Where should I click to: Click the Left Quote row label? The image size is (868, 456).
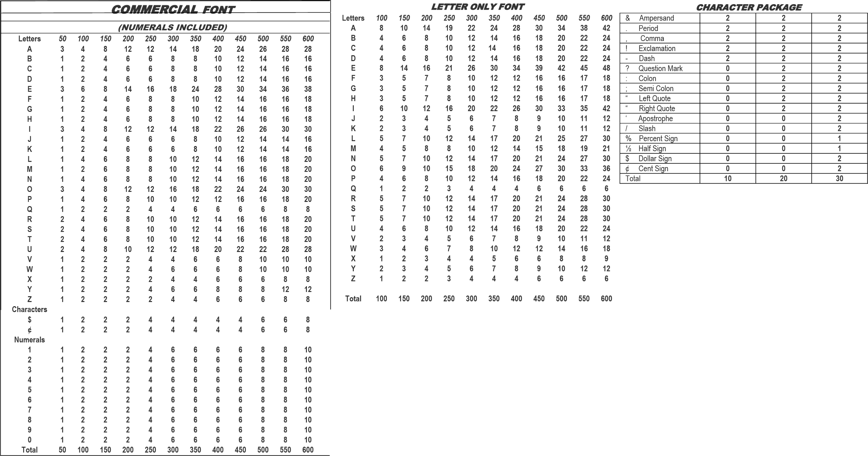point(654,98)
